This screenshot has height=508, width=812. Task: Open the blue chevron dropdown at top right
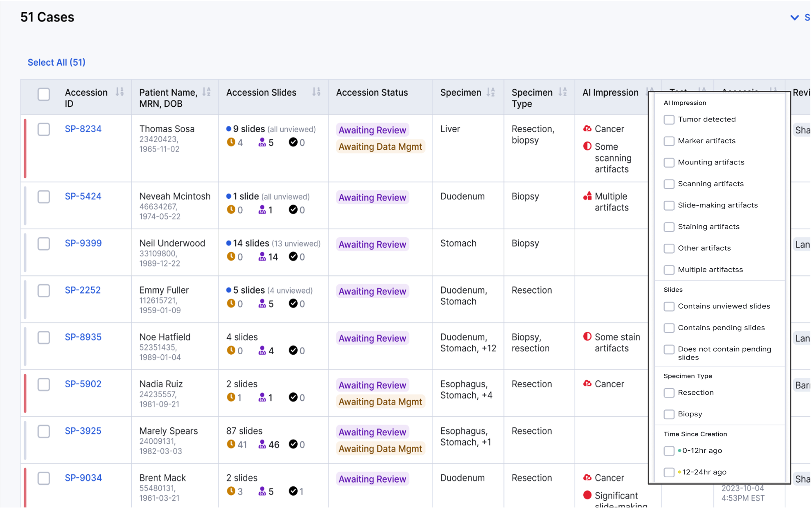[x=794, y=18]
